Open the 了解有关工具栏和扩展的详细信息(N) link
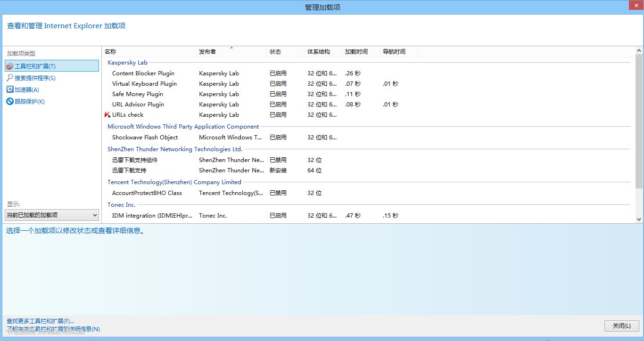The width and height of the screenshot is (644, 341). point(53,329)
